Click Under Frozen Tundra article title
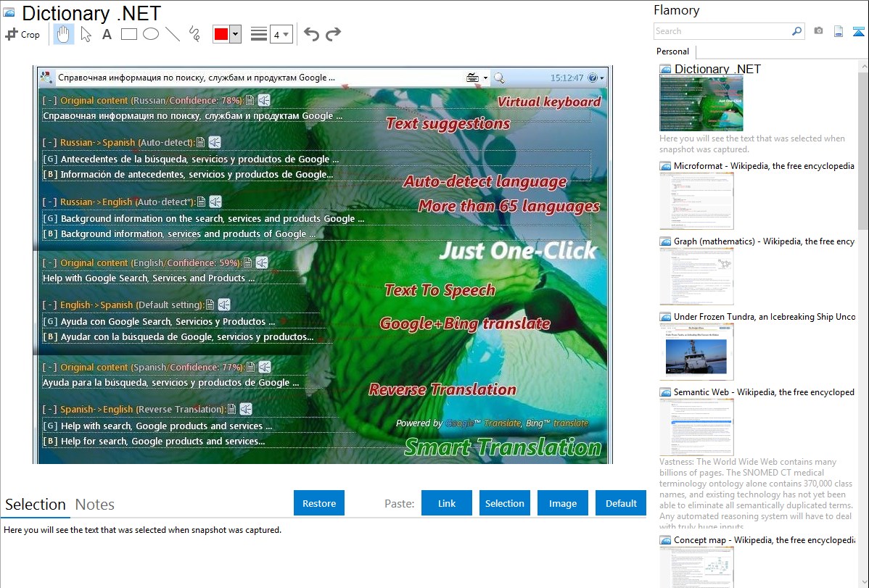The width and height of the screenshot is (869, 588). 765,316
